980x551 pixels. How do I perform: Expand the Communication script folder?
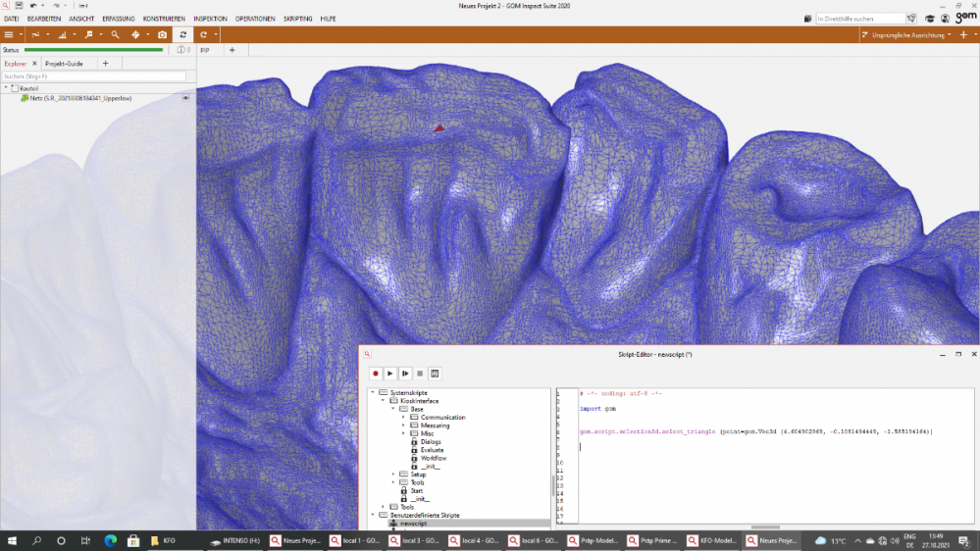[x=403, y=418]
